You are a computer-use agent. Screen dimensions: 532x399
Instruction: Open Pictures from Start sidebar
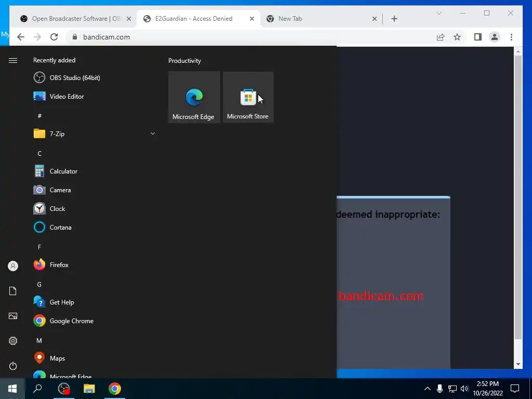(x=13, y=316)
